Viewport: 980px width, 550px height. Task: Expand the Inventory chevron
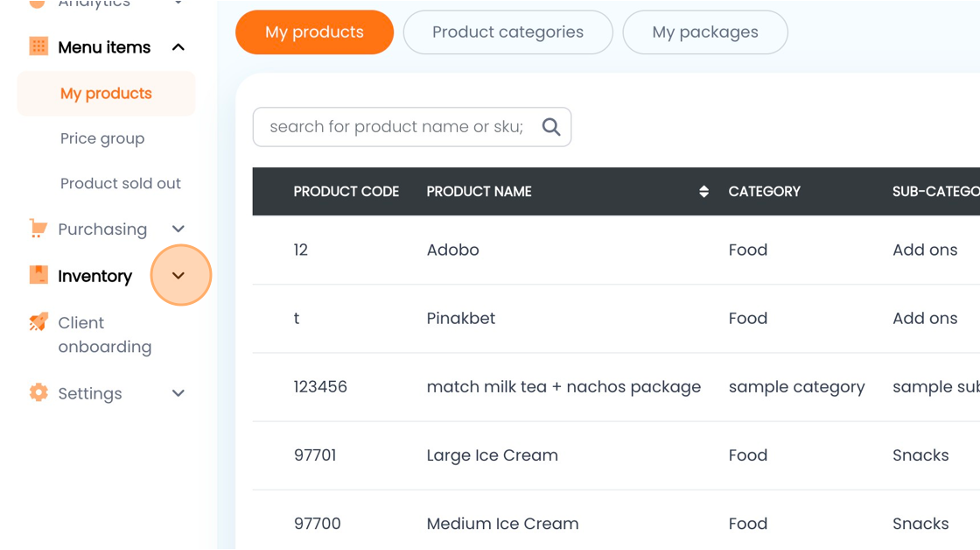(178, 275)
